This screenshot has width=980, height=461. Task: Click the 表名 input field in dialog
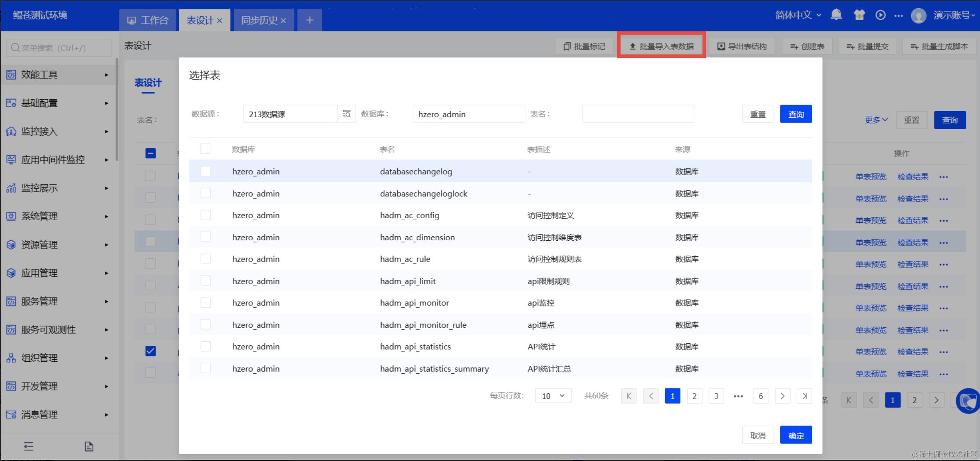click(x=638, y=114)
